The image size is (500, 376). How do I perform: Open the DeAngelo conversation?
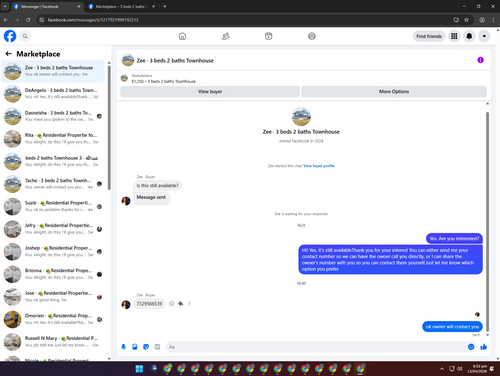point(53,93)
